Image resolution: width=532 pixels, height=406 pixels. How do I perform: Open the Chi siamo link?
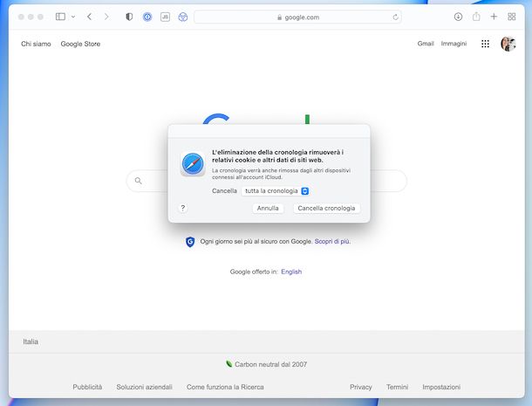(x=36, y=44)
